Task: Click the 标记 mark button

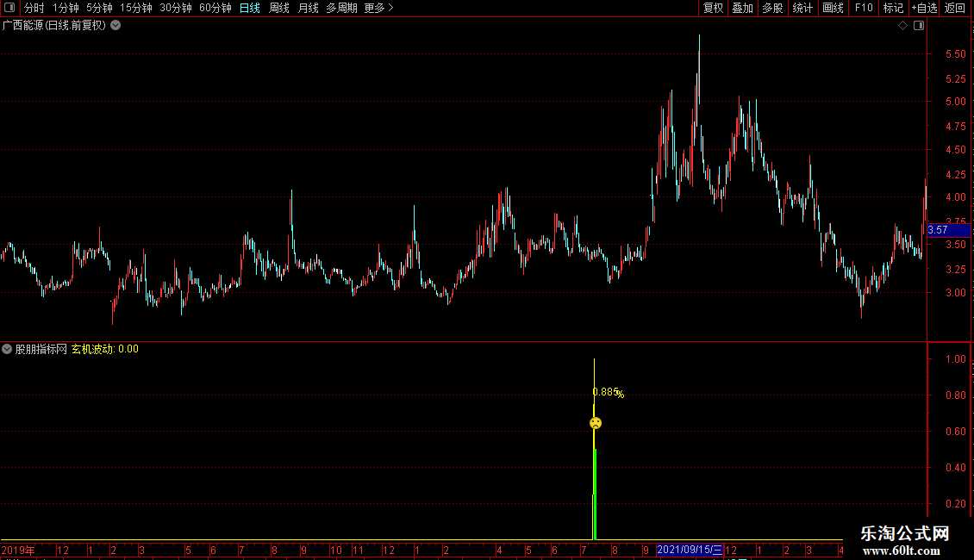Action: (893, 8)
